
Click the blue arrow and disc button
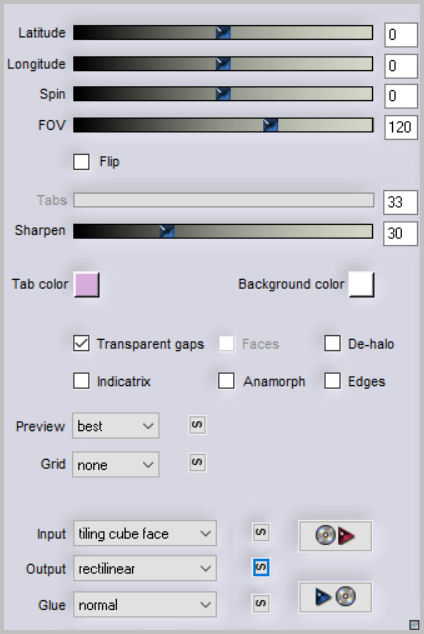pos(335,597)
